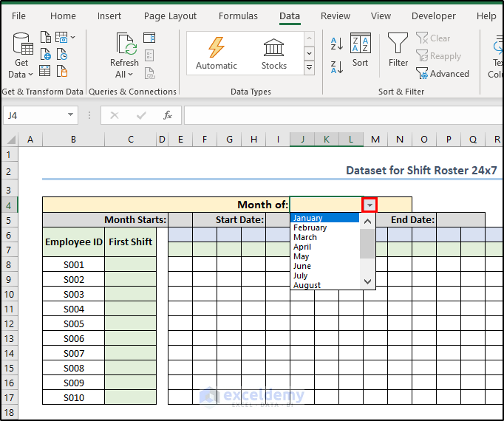Click inside the formula bar
The image size is (504, 421).
[x=344, y=115]
